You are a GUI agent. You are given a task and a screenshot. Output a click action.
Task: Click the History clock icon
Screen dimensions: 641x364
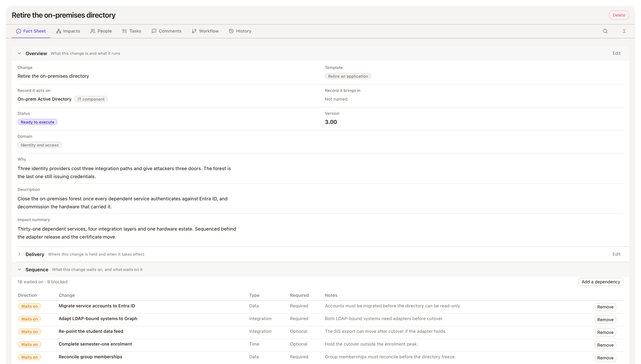coord(231,31)
